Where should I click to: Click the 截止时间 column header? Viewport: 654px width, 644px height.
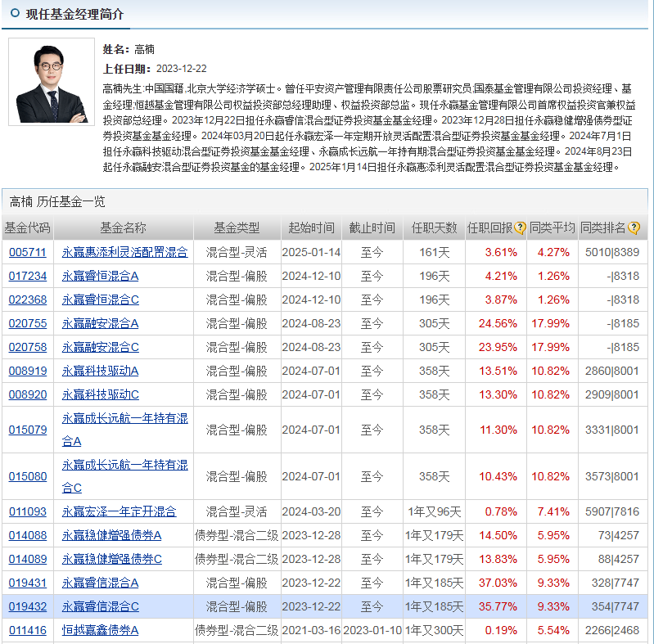point(372,228)
